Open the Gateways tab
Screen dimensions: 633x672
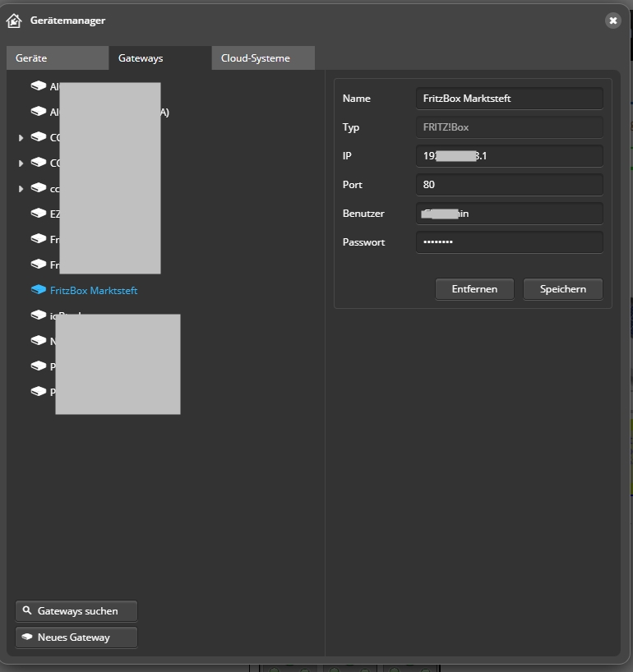[x=160, y=58]
